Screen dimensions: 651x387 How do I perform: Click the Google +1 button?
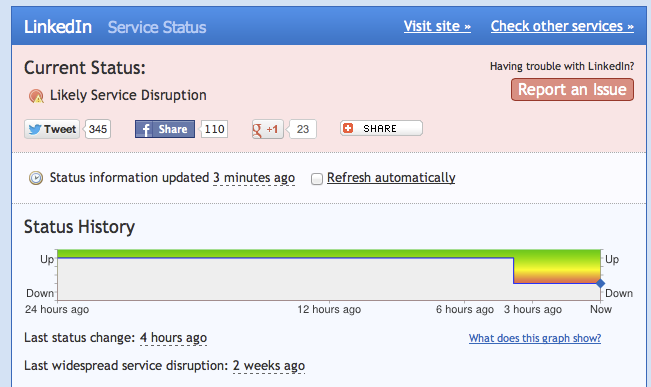[x=267, y=129]
